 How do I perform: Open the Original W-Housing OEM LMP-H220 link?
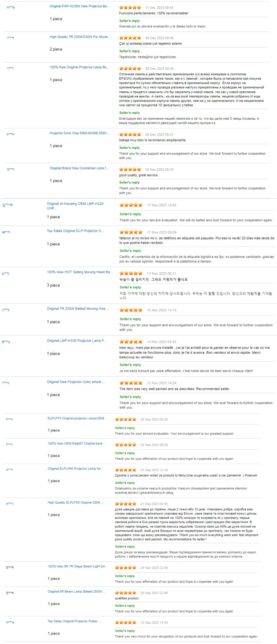(x=75, y=206)
